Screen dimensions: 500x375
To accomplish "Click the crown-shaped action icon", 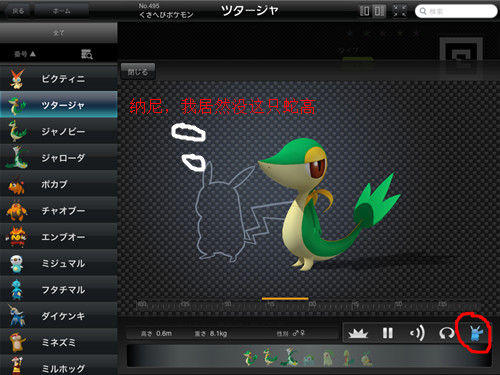I will pyautogui.click(x=358, y=333).
